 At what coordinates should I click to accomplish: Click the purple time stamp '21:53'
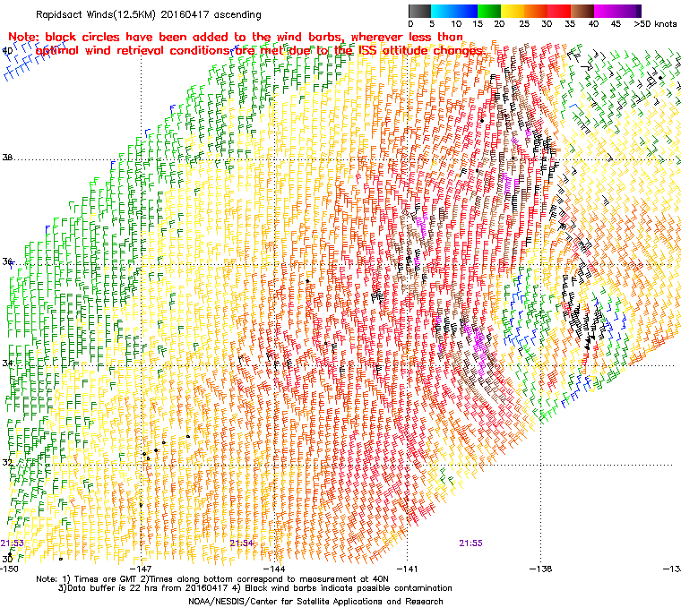13,543
